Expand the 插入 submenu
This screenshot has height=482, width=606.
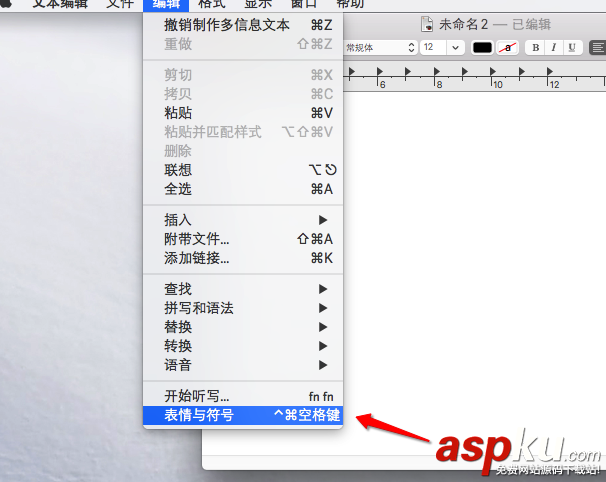243,220
